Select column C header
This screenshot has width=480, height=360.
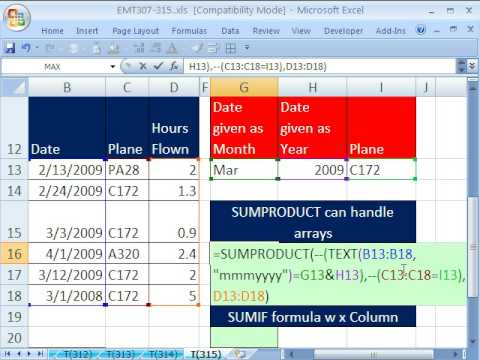[x=127, y=87]
